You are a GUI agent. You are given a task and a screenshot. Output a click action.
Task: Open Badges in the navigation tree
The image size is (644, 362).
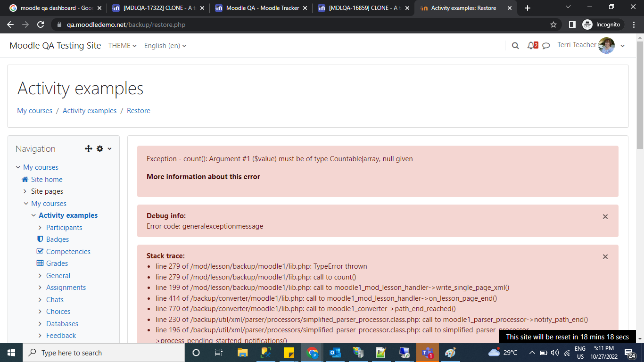(58, 239)
